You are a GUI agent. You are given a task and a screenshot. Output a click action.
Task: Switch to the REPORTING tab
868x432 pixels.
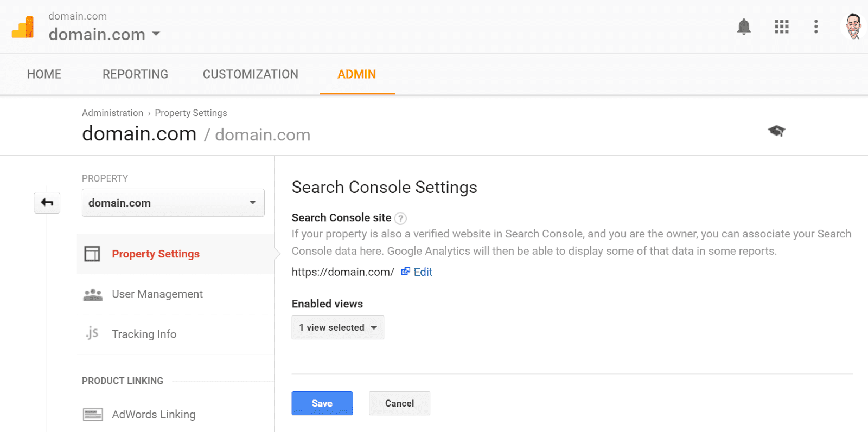(135, 74)
